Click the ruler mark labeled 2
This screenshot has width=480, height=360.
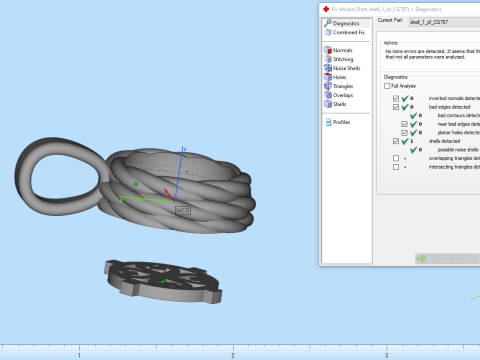point(233,355)
